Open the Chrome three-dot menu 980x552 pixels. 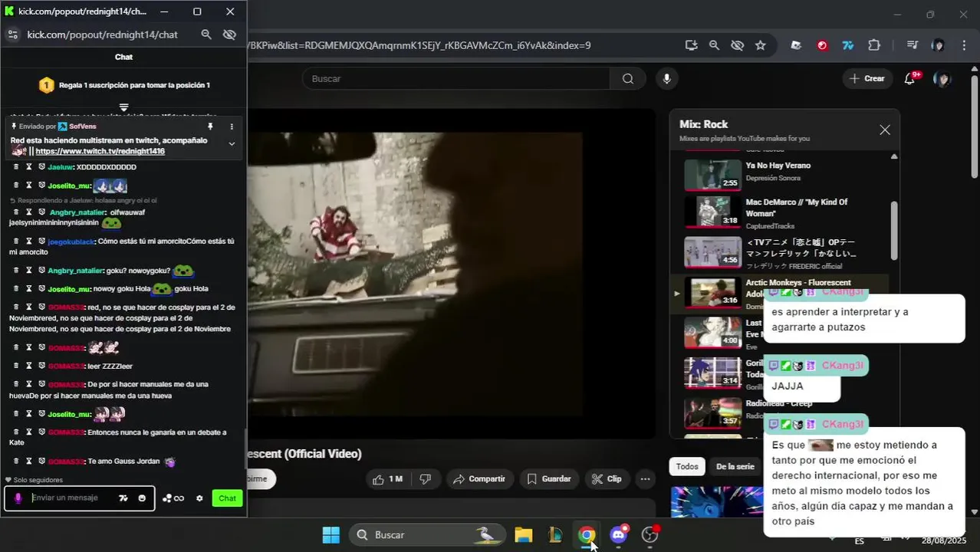(964, 45)
